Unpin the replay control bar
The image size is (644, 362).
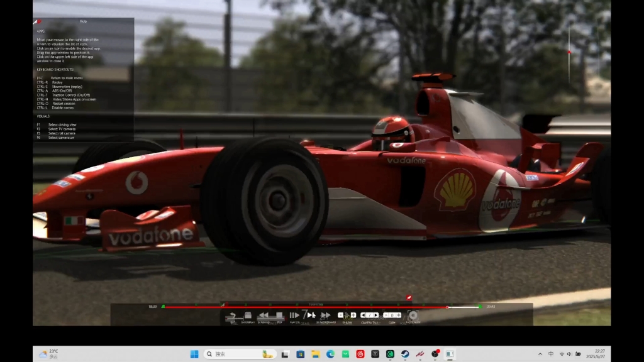pyautogui.click(x=409, y=297)
